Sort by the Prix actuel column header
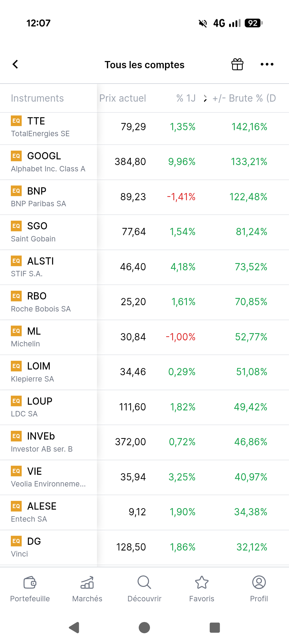 [x=123, y=98]
